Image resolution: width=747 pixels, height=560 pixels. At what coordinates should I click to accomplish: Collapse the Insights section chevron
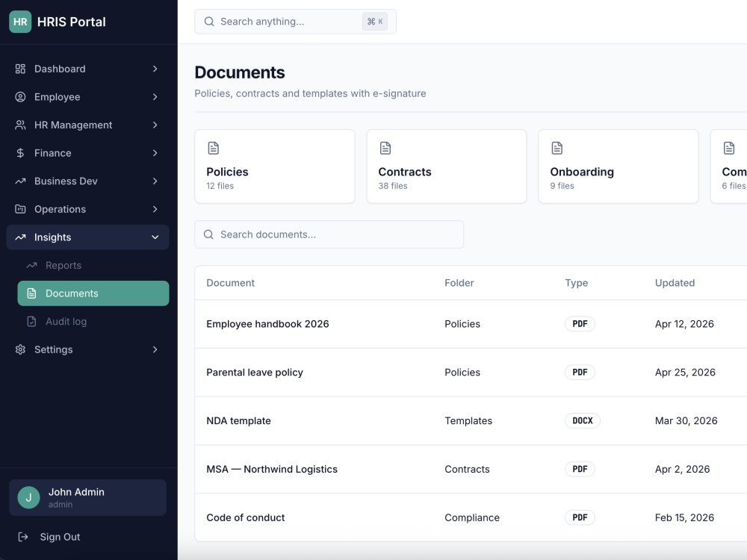tap(155, 237)
